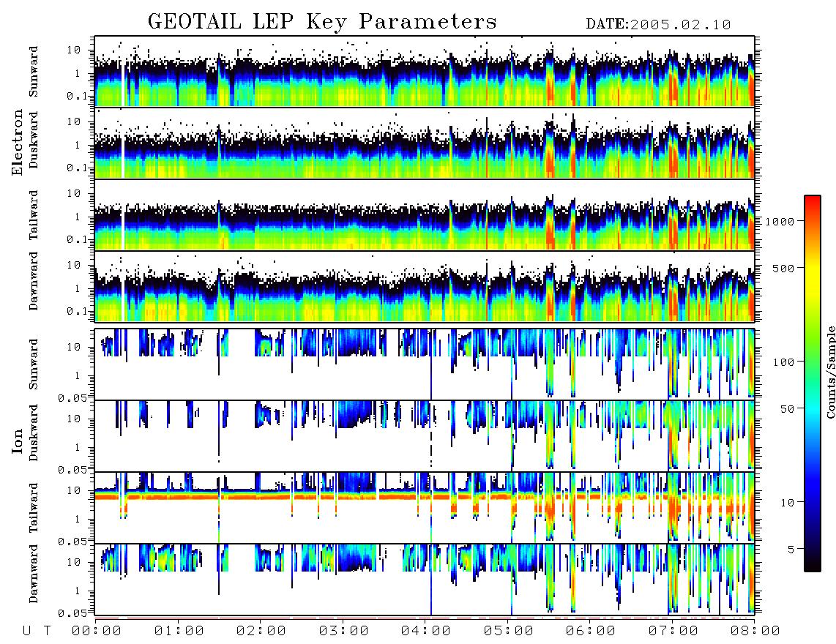Click the Ion "Tailward" panel label
836x644 pixels.
pos(34,508)
